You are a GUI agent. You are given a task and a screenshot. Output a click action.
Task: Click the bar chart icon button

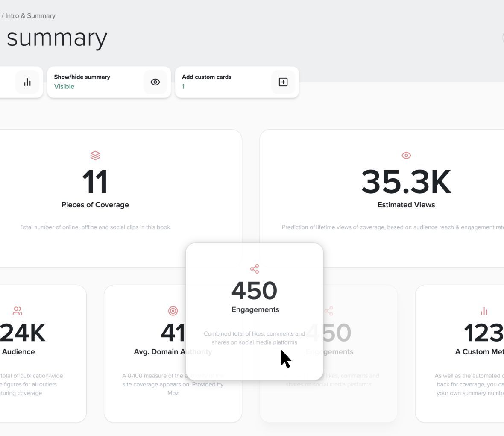tap(27, 82)
